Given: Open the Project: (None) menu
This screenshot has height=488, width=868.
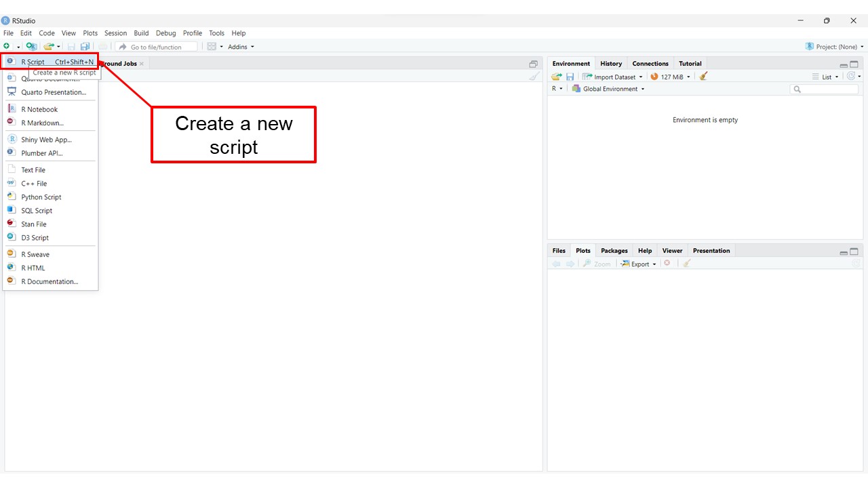Looking at the screenshot, I should coord(835,47).
